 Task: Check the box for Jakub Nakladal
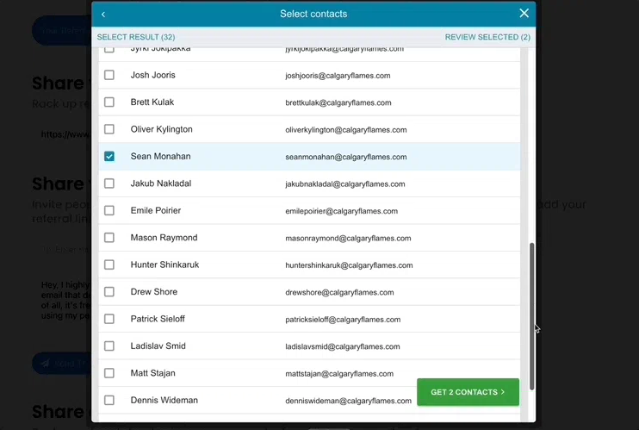(x=109, y=184)
